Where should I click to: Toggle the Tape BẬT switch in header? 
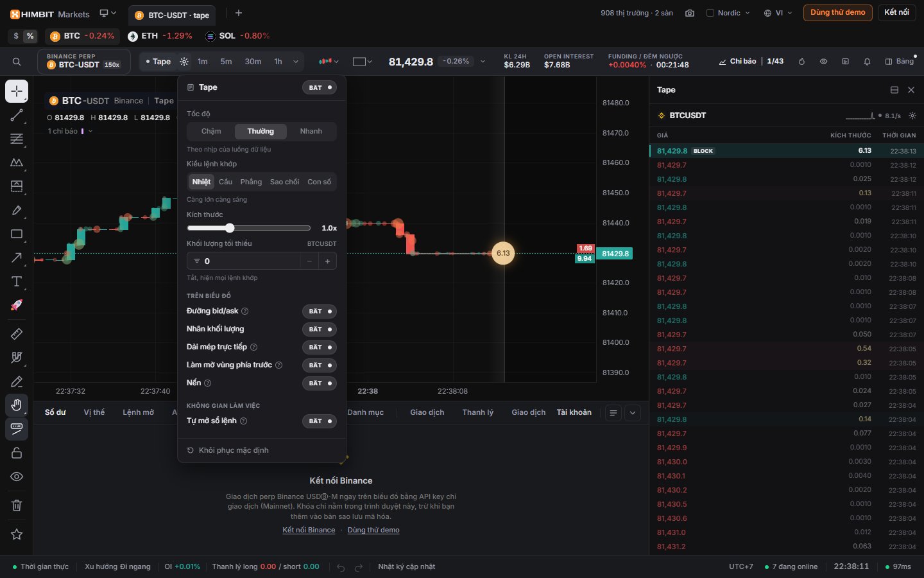[x=320, y=87]
